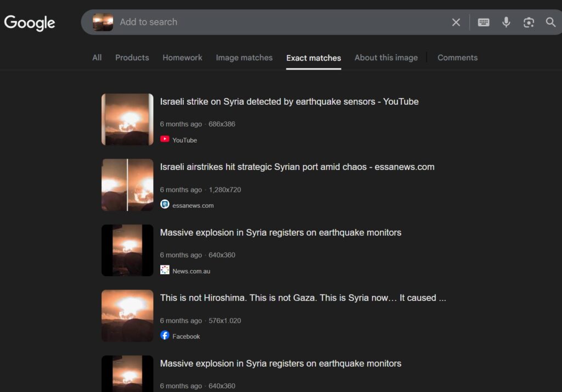Click the YouTube favicon icon
Viewport: 562px width, 392px height.
coord(165,139)
